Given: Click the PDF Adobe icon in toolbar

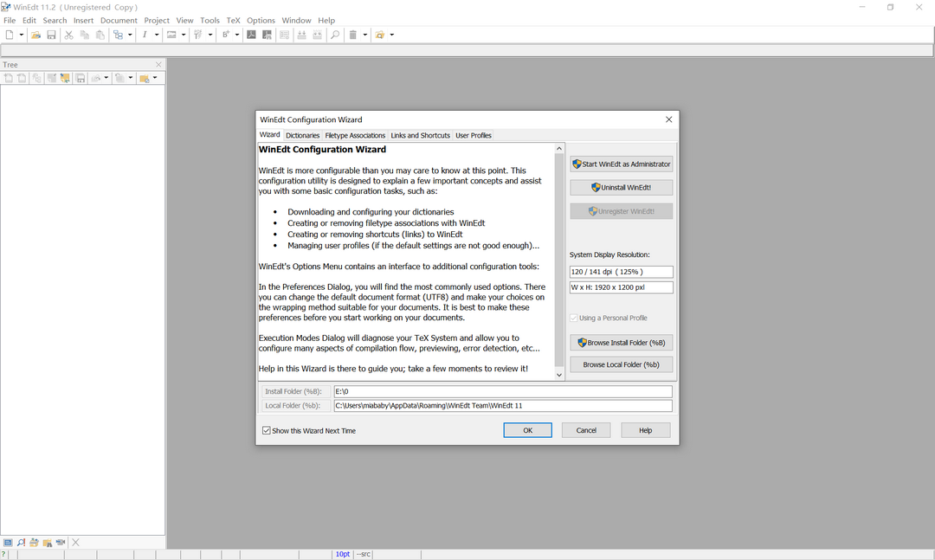Looking at the screenshot, I should (251, 35).
